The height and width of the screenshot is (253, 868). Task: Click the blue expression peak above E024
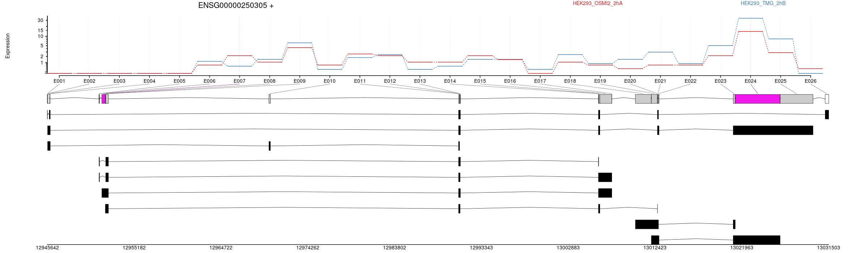[750, 18]
